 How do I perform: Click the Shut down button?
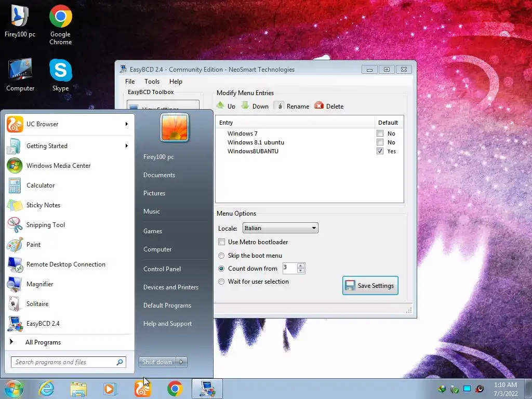[x=157, y=362]
